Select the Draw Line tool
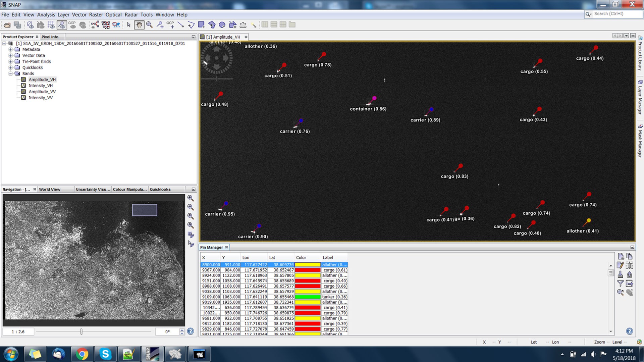The height and width of the screenshot is (362, 644). pyautogui.click(x=181, y=25)
